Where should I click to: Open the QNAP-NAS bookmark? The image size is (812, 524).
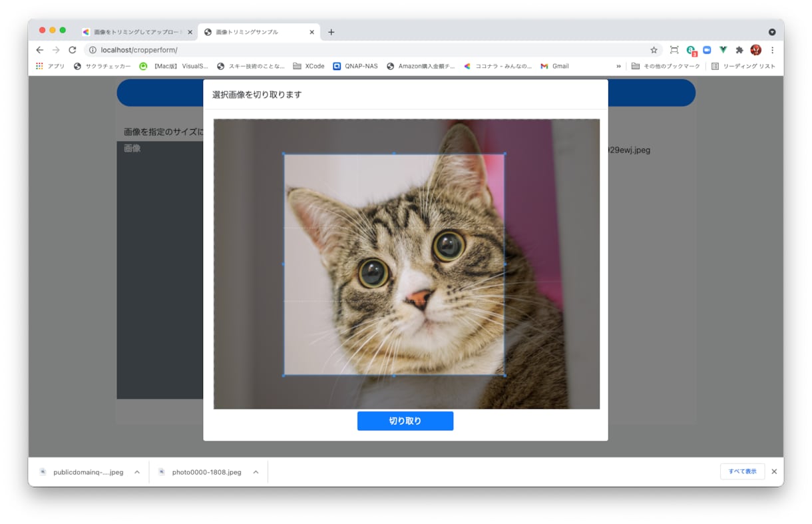[355, 66]
